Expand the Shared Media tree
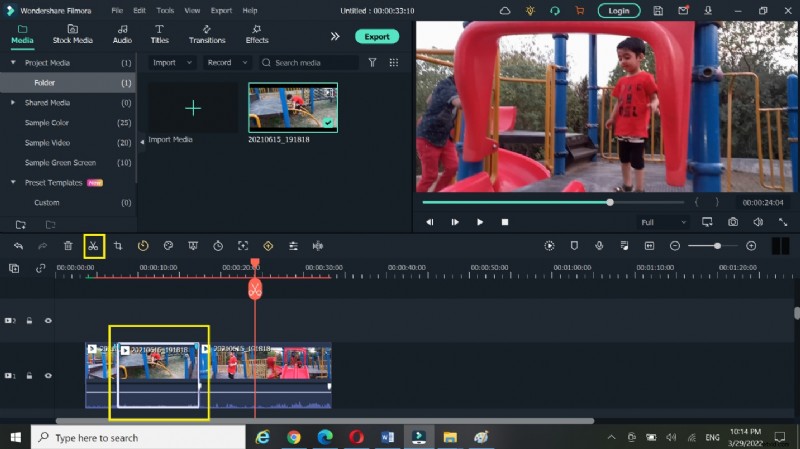800x449 pixels. (x=13, y=103)
